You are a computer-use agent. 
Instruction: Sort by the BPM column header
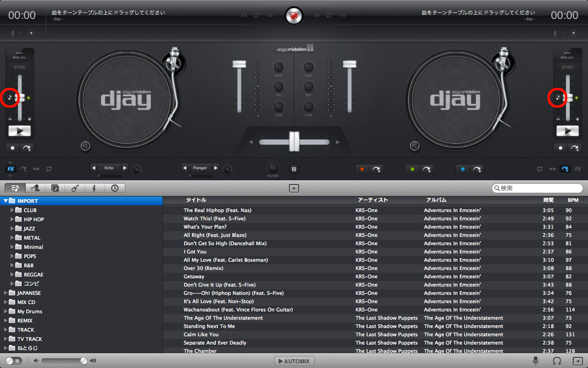pyautogui.click(x=573, y=200)
